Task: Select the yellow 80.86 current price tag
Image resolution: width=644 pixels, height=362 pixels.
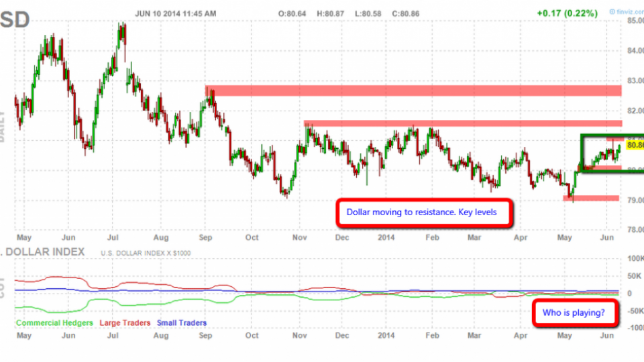Action: 635,145
